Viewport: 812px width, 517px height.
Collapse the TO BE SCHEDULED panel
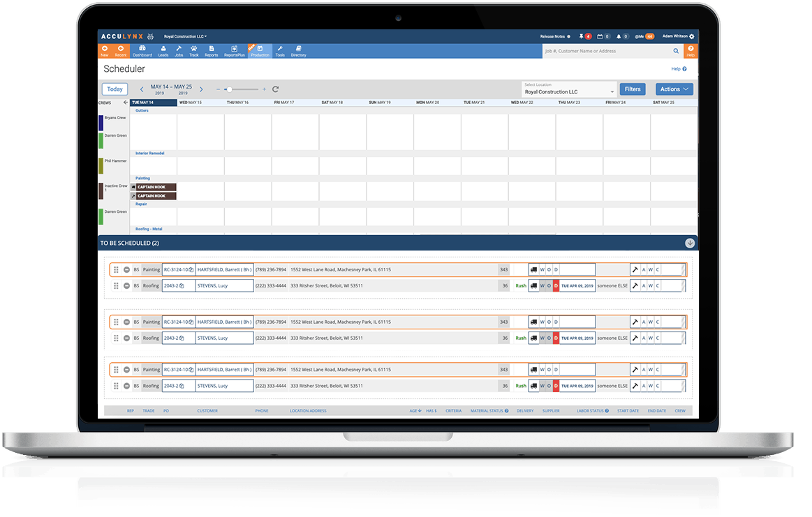coord(690,242)
